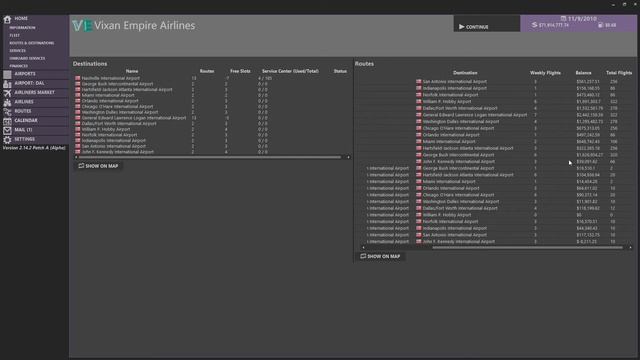Open Mail (1) envelope in sidebar
The image size is (640, 360).
tap(8, 130)
